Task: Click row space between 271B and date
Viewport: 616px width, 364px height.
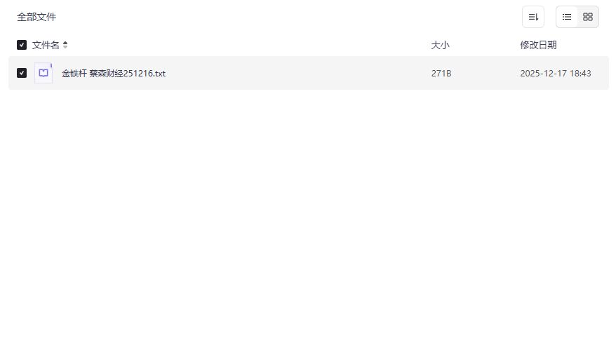Action: point(484,73)
